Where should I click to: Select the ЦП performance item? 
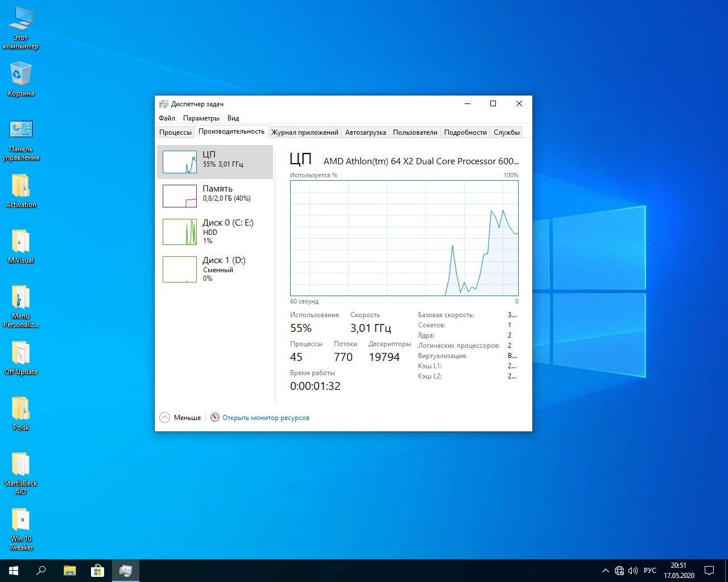pyautogui.click(x=215, y=162)
